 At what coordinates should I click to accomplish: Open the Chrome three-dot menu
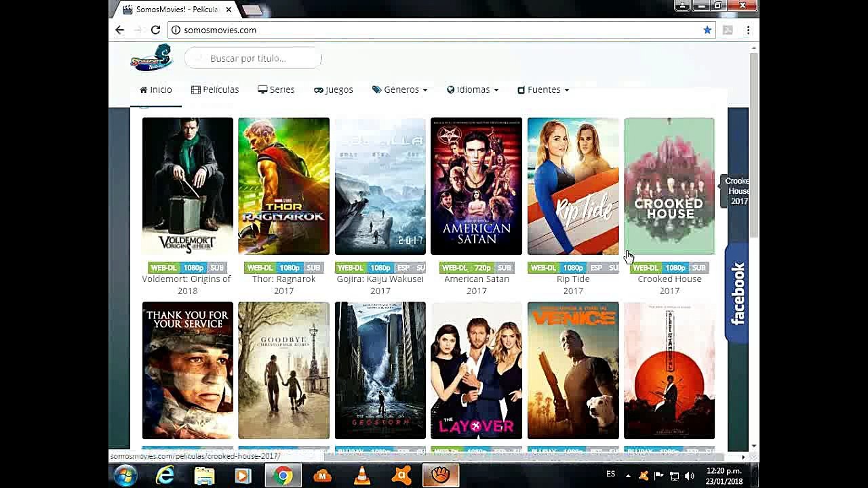[x=748, y=30]
